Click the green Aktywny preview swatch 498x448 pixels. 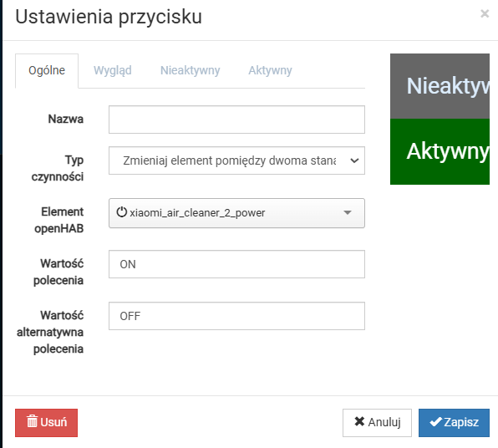[x=440, y=151]
